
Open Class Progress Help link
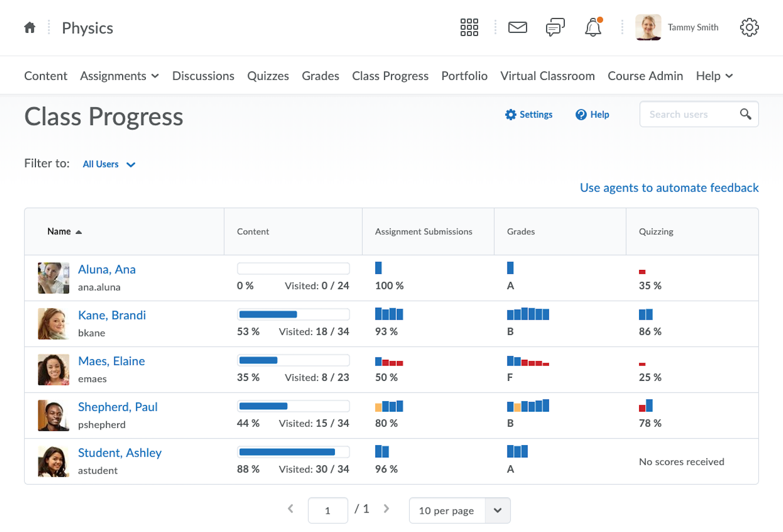[x=592, y=115]
